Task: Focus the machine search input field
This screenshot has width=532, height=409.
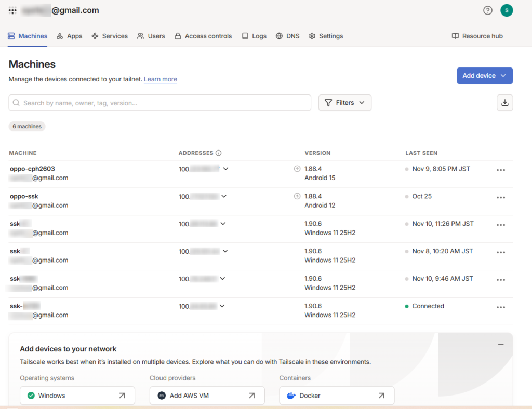Action: tap(161, 103)
